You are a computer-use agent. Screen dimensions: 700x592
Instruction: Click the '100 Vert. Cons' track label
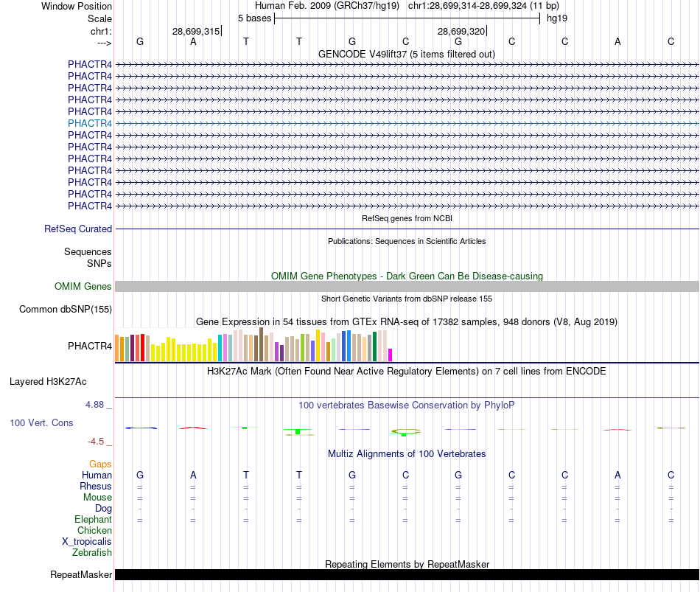(41, 422)
